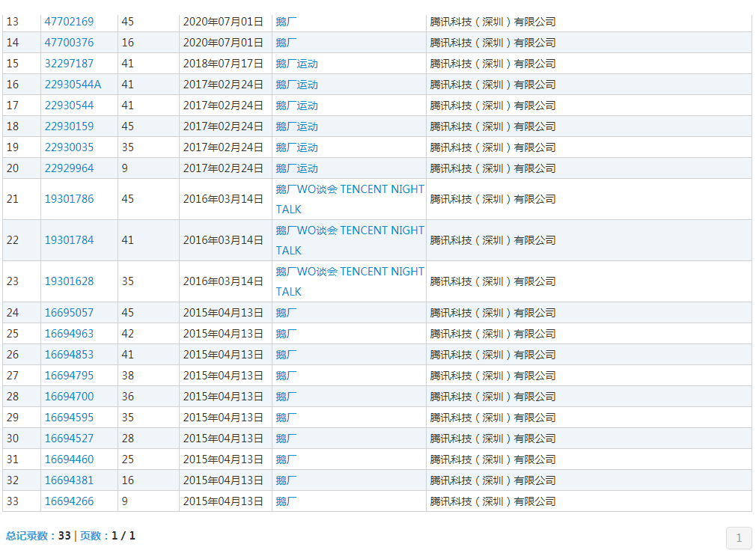756x553 pixels.
Task: Click trademark name 鹅厂 in row 29
Action: [x=286, y=418]
